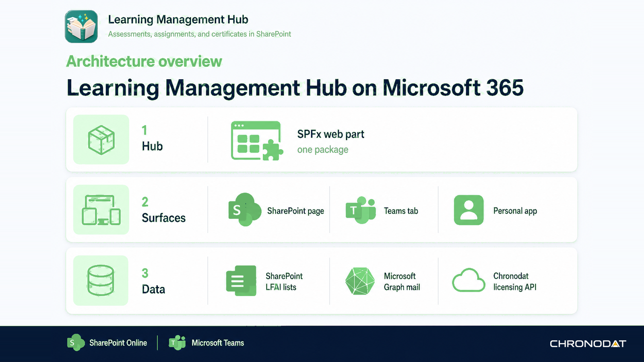Click the "Personal app" label
Screen dimensions: 644x362
coord(515,211)
